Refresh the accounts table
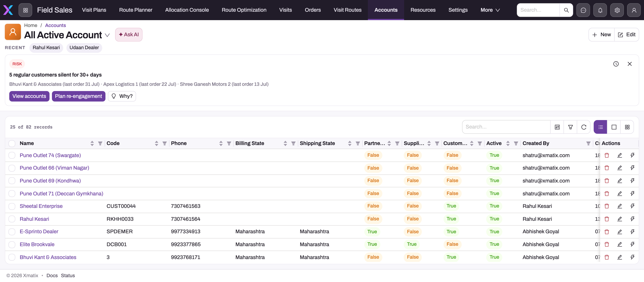 coord(584,127)
